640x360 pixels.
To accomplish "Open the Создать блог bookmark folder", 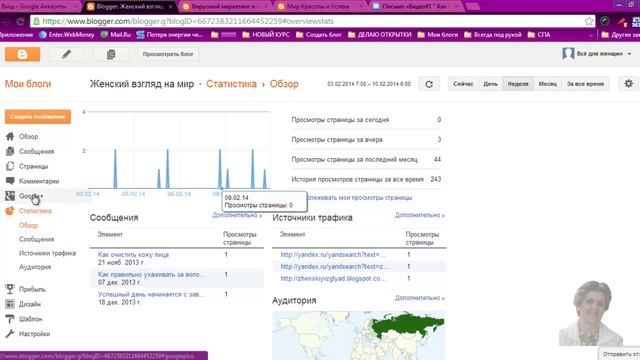I will (x=319, y=35).
